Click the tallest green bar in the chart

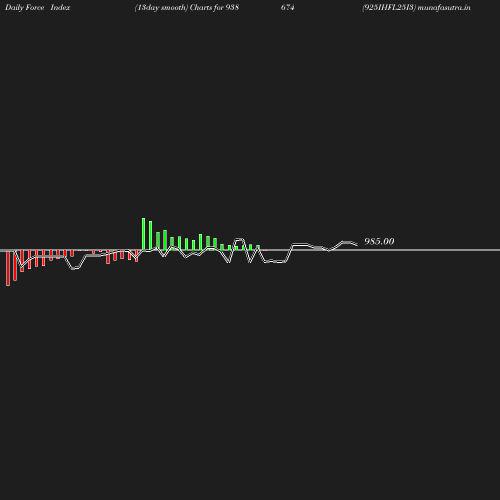click(143, 234)
